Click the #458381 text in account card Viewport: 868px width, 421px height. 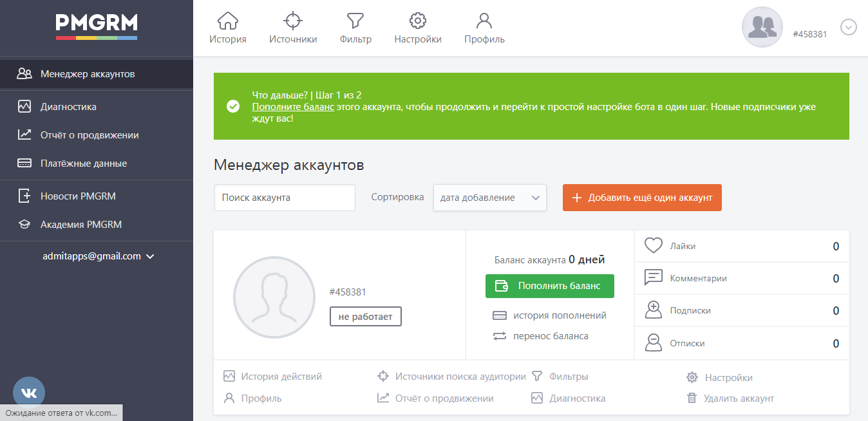(348, 292)
